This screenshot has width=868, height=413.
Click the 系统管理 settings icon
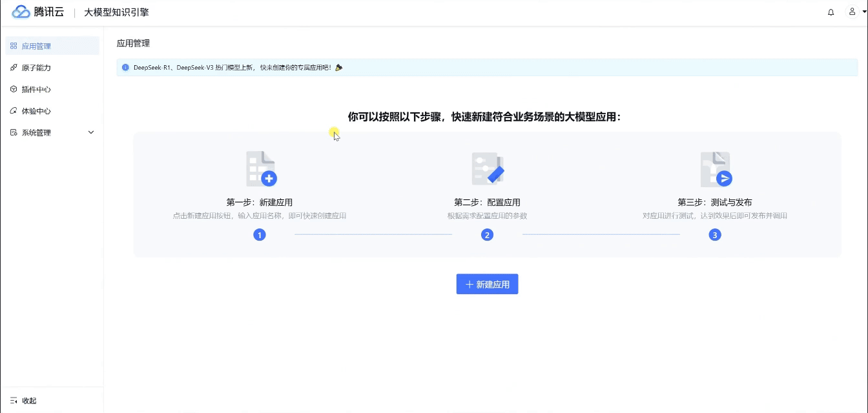(x=14, y=133)
